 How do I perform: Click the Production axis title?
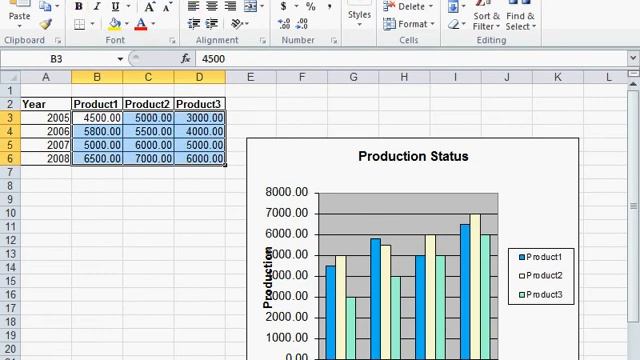click(x=268, y=278)
